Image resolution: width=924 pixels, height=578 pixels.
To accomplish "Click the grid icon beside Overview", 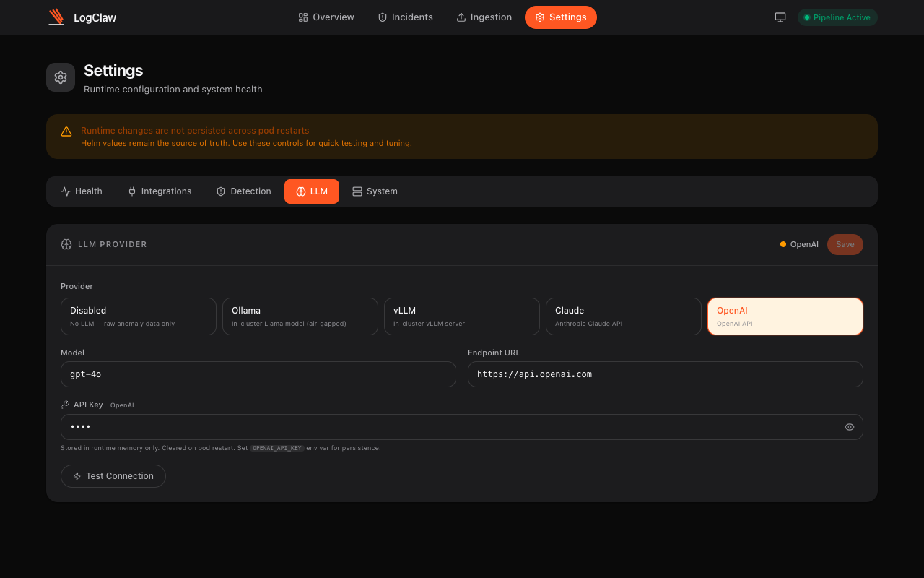I will click(302, 17).
